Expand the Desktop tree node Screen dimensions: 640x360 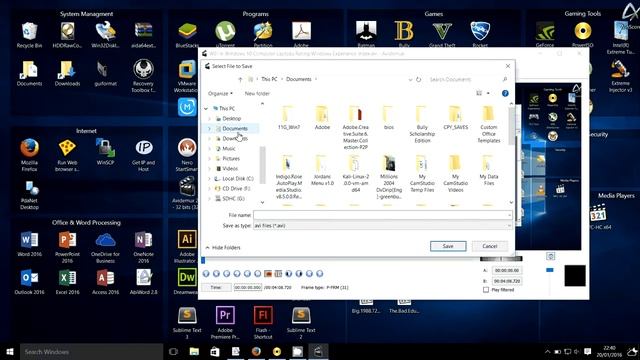[210, 118]
